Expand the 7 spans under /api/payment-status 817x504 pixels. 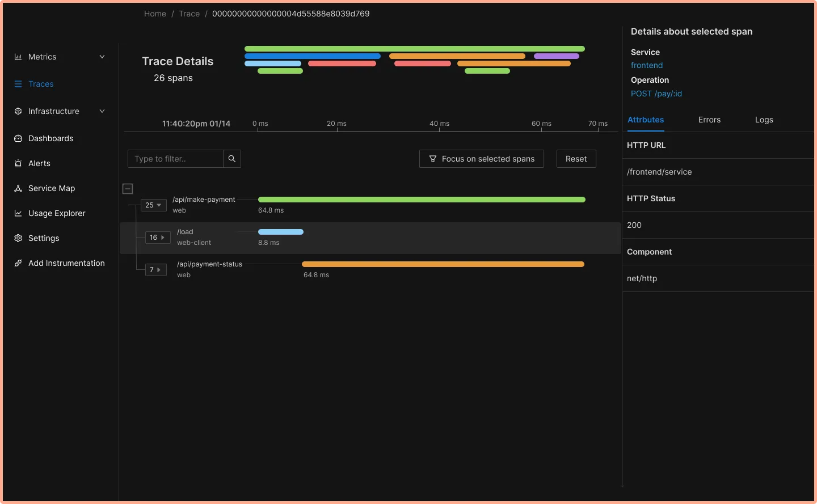[x=155, y=270]
